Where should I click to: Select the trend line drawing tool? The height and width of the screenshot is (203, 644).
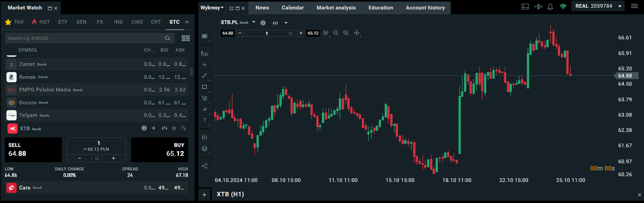[204, 75]
